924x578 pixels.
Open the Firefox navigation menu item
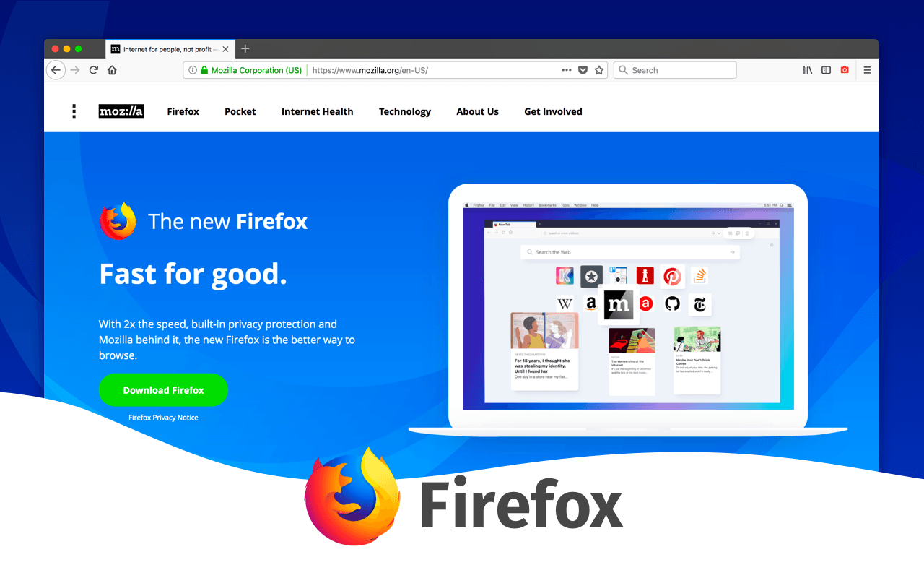[183, 111]
